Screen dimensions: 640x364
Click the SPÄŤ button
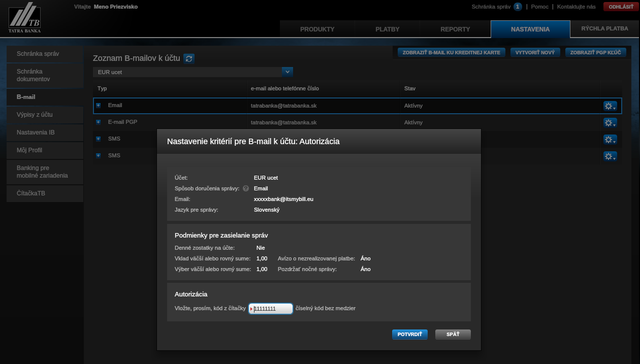[453, 334]
